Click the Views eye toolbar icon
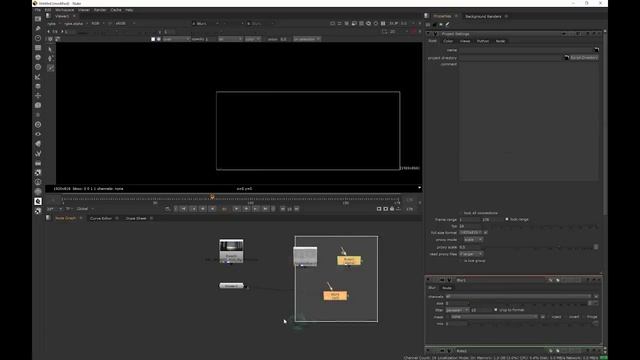 click(x=38, y=134)
